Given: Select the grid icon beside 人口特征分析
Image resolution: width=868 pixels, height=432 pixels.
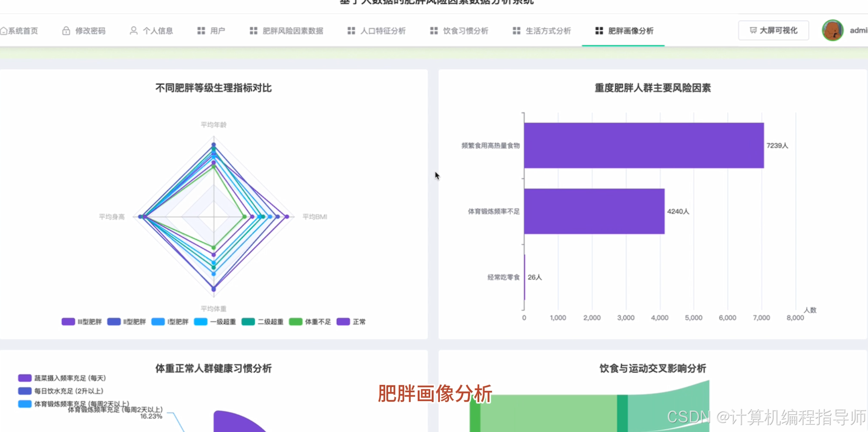Looking at the screenshot, I should pos(351,30).
